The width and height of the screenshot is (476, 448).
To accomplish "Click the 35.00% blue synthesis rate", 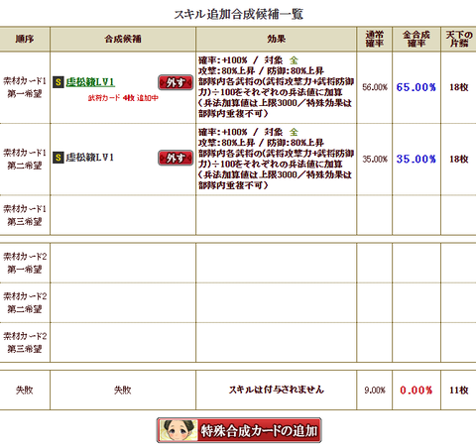I will [416, 159].
